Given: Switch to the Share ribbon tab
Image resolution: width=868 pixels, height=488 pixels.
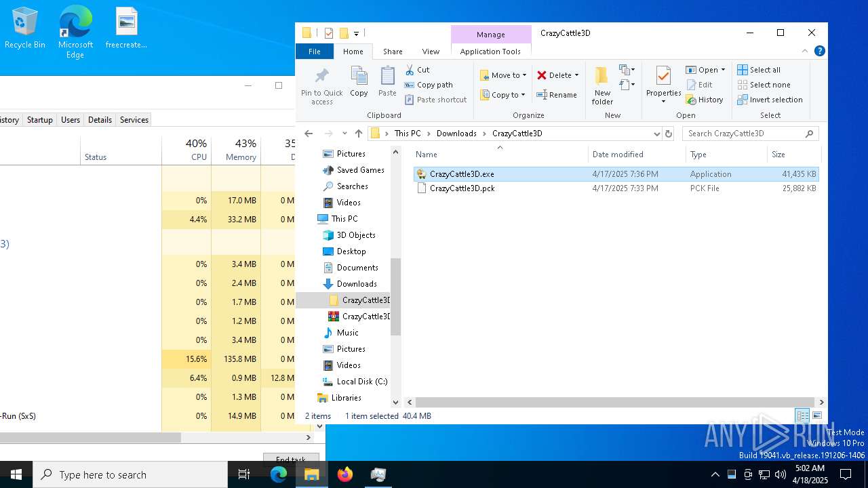Looking at the screenshot, I should (x=393, y=52).
